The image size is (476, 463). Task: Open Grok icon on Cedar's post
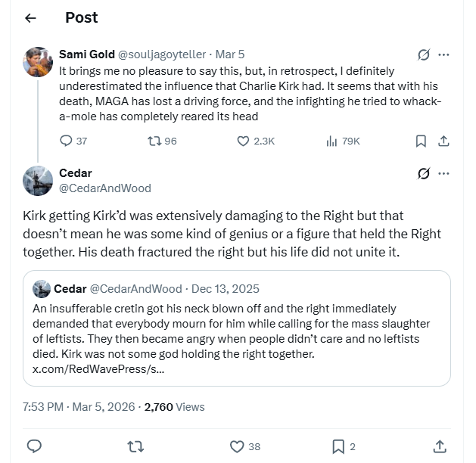(x=424, y=173)
